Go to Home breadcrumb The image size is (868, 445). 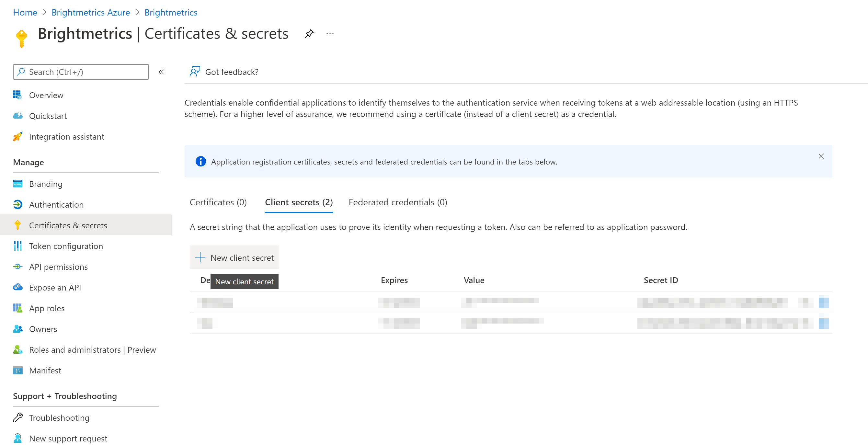point(25,12)
